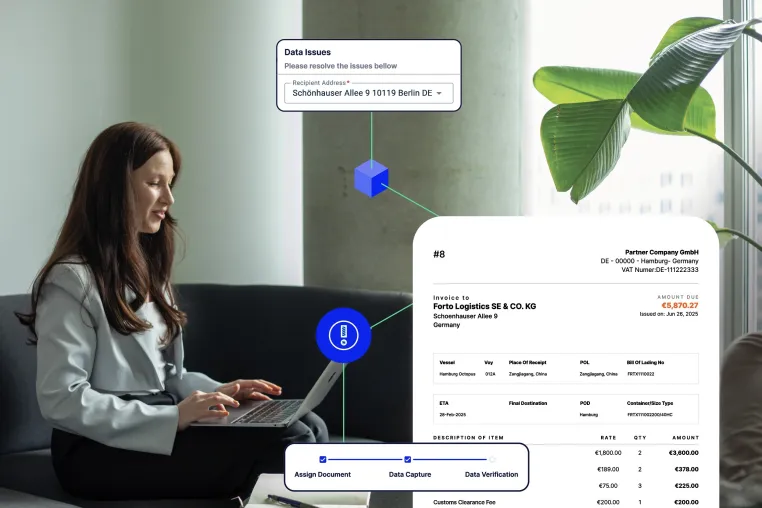Click the €3,600.00 amount

684,453
